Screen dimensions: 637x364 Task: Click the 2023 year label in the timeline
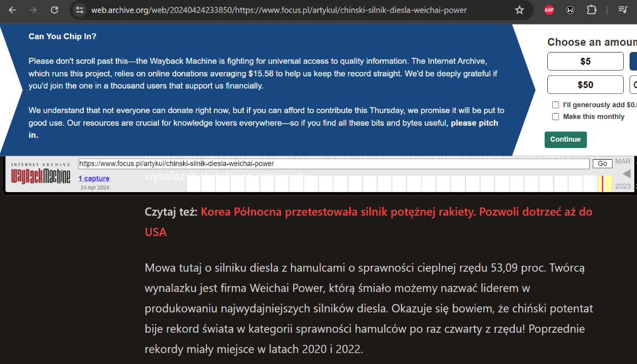[623, 186]
